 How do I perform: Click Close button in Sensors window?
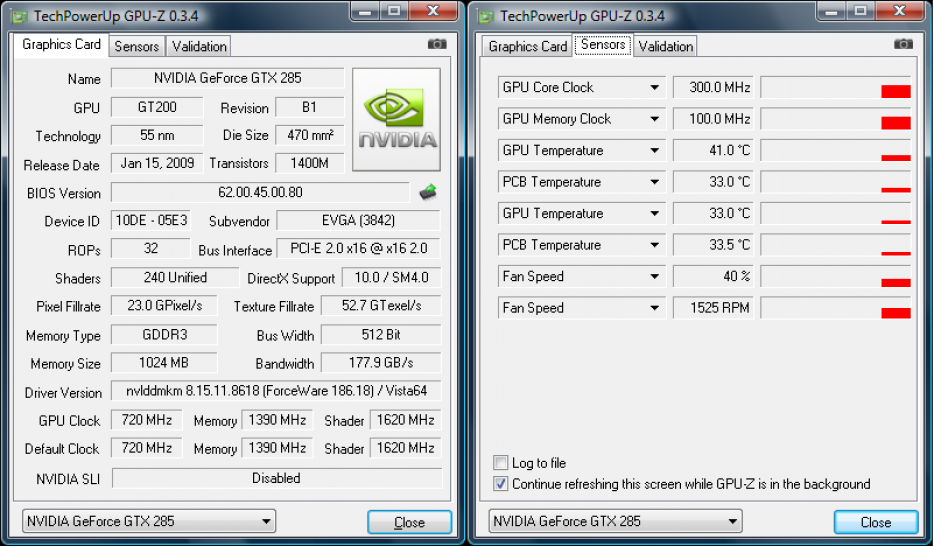click(x=876, y=522)
